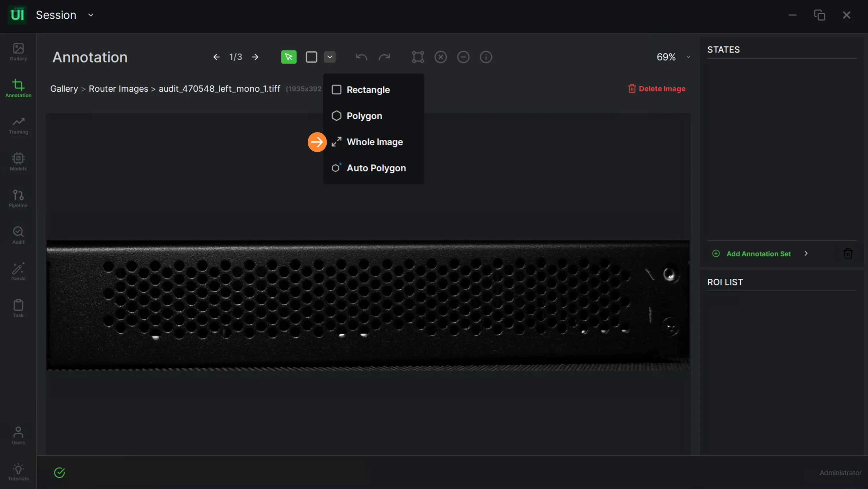
Task: Activate the rectangle drawing tool
Action: pyautogui.click(x=311, y=57)
